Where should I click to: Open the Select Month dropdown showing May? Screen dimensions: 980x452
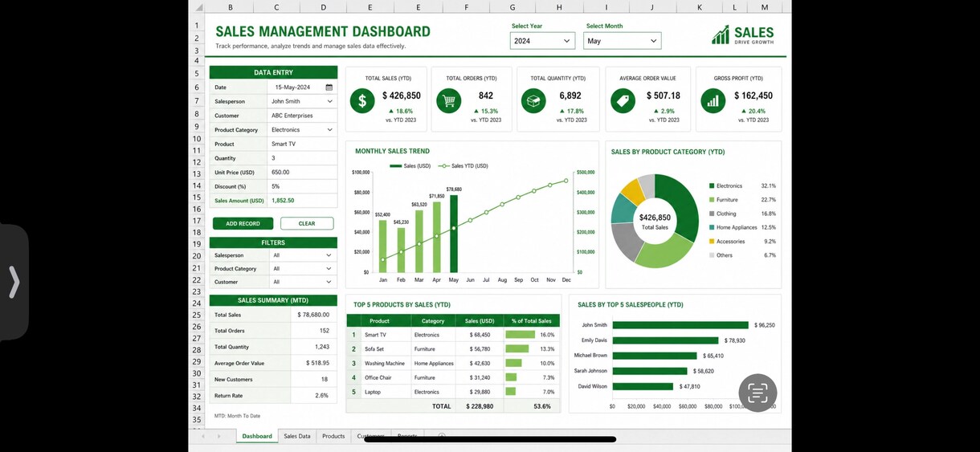622,41
